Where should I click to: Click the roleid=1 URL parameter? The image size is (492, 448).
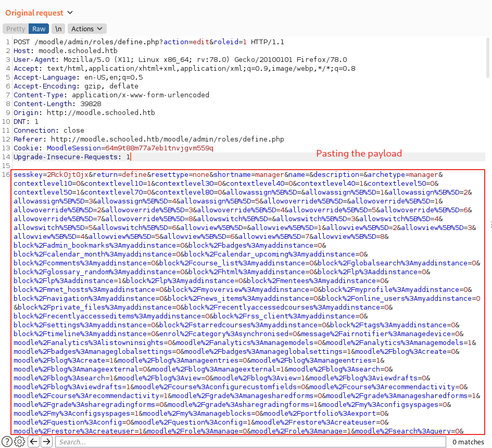tap(230, 42)
